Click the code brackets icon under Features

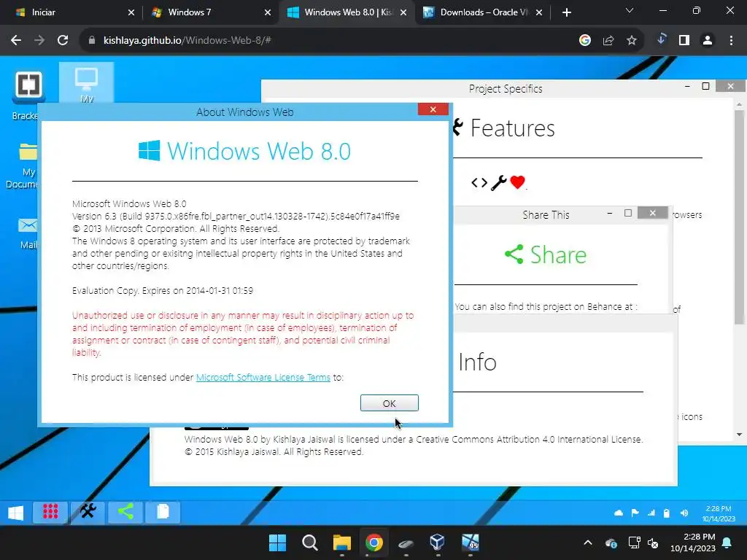(479, 183)
